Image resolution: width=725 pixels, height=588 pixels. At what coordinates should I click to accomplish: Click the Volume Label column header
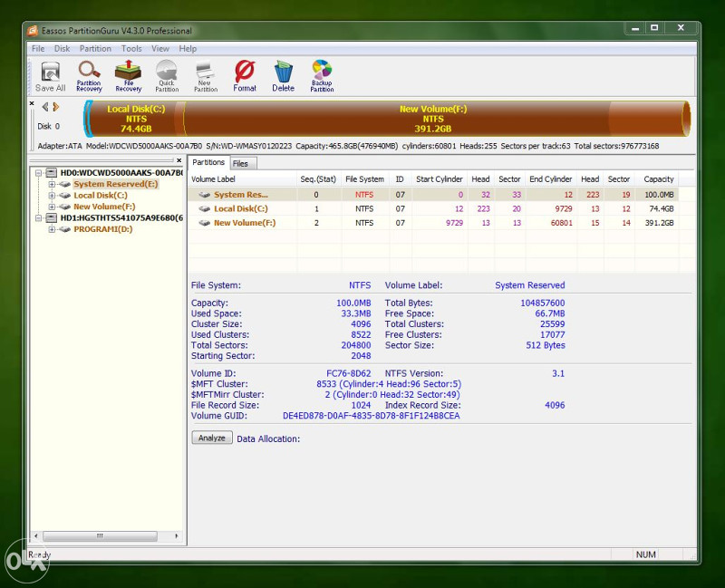(242, 178)
